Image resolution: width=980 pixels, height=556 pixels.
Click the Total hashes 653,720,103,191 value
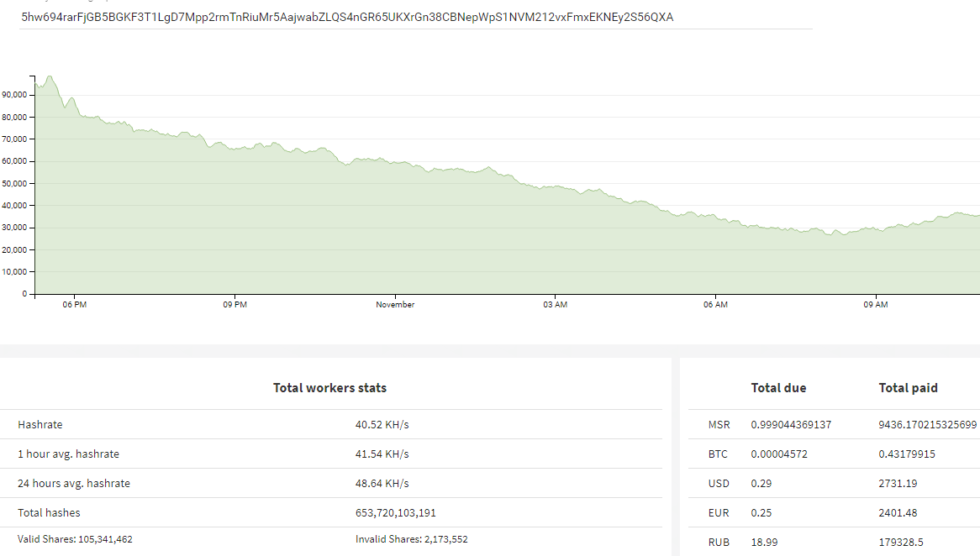(x=396, y=513)
